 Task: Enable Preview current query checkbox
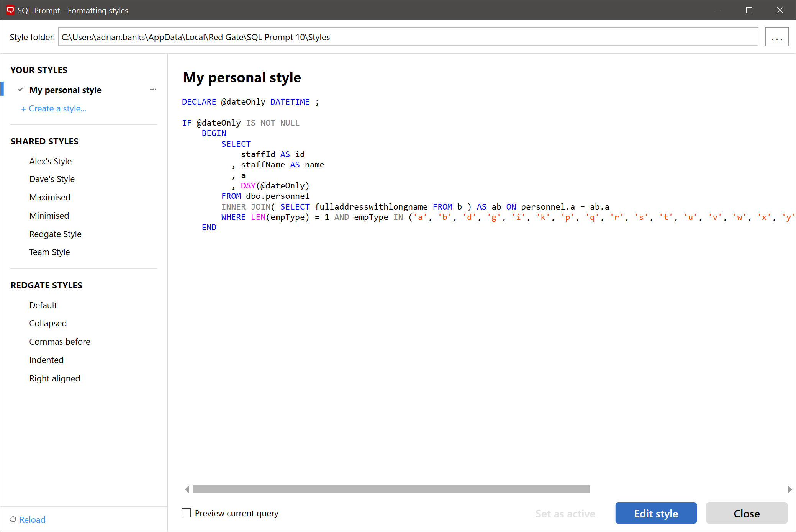click(186, 513)
